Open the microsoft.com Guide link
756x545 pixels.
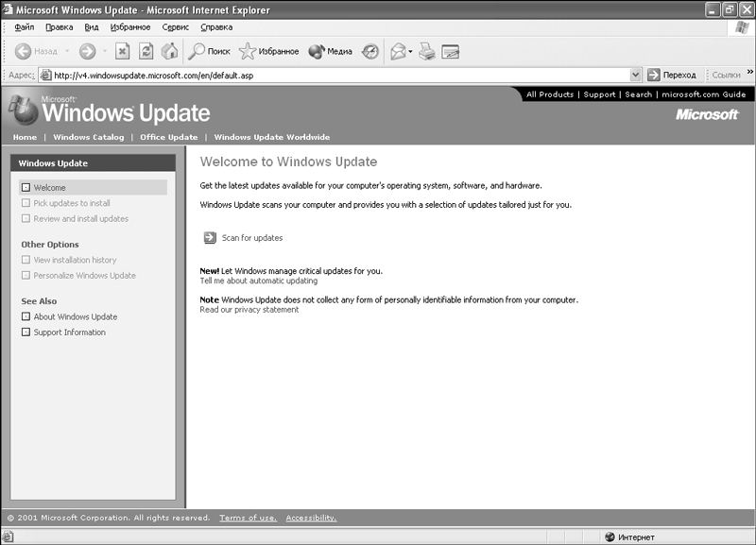pos(703,94)
